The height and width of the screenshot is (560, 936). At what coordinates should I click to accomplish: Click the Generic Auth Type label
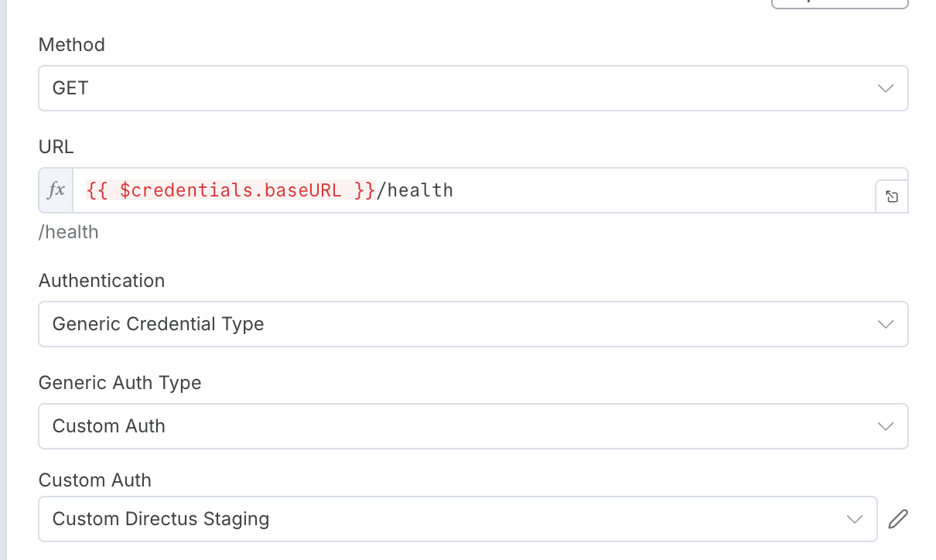(x=120, y=383)
